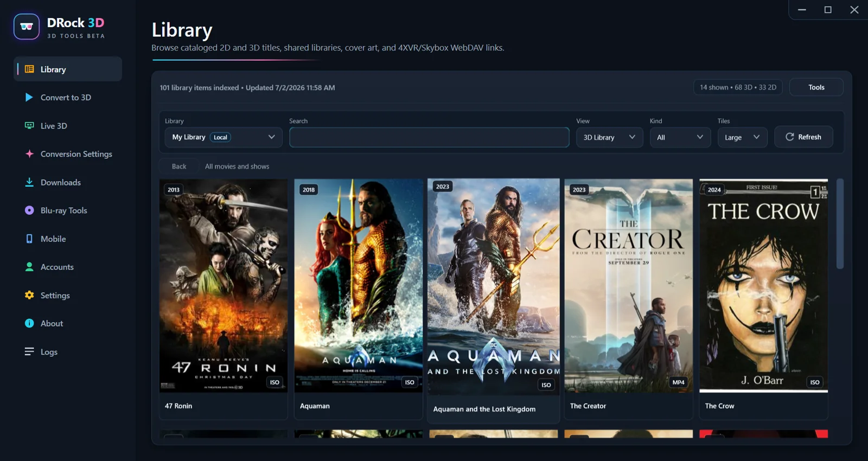Screen dimensions: 868x461
Task: Click All movies and shows breadcrumb
Action: [237, 167]
